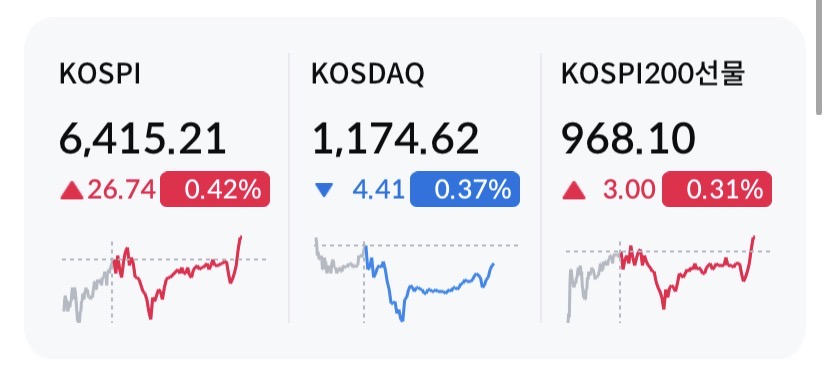Click the vertical scrollbar thumb
Image resolution: width=828 pixels, height=372 pixels.
[819, 57]
